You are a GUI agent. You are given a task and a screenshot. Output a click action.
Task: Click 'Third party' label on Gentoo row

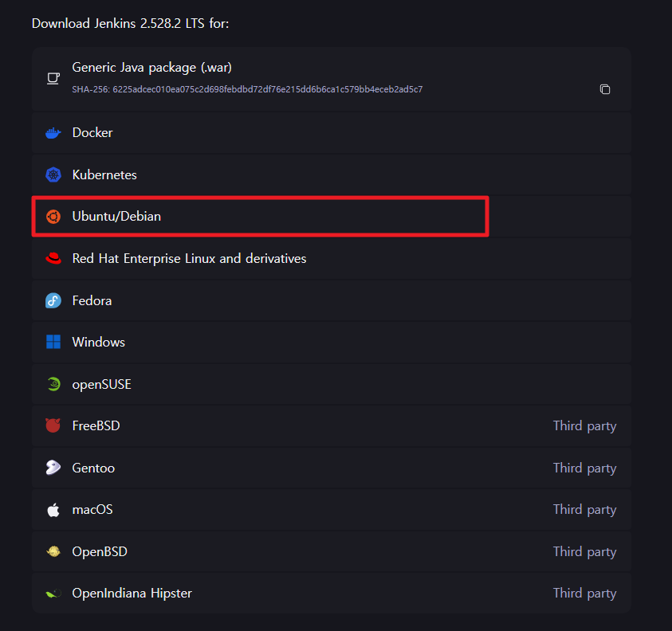(584, 468)
